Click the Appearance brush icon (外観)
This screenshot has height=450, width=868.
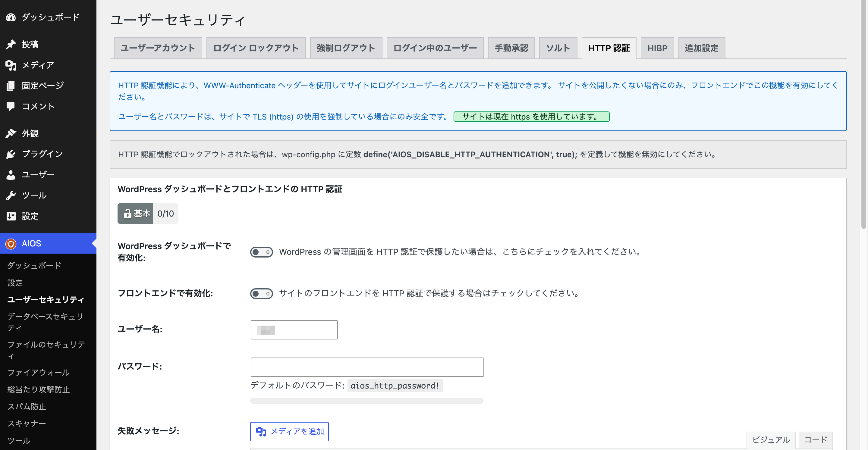click(11, 133)
